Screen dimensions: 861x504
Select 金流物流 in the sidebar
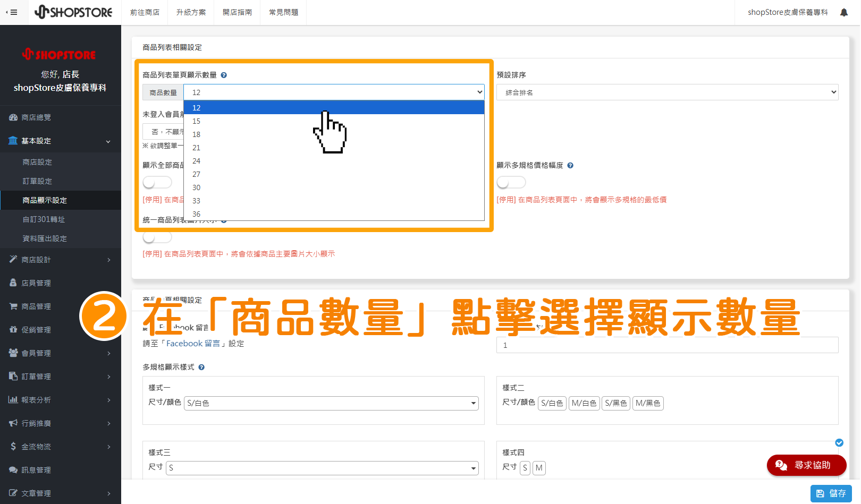[36, 446]
